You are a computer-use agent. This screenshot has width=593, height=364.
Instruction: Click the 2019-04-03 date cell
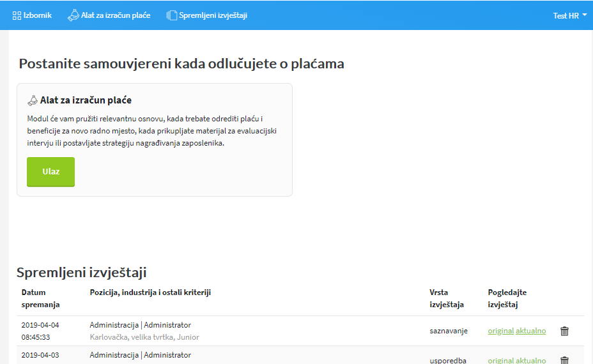[40, 355]
